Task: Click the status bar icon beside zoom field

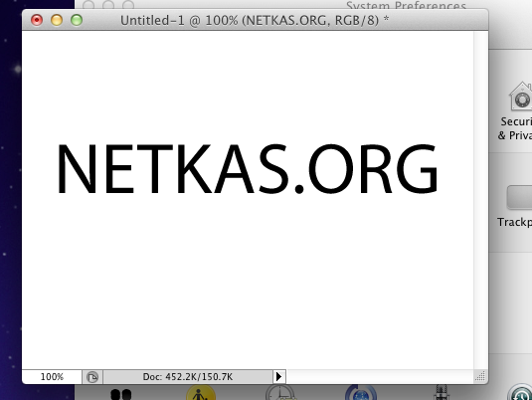Action: pos(92,377)
